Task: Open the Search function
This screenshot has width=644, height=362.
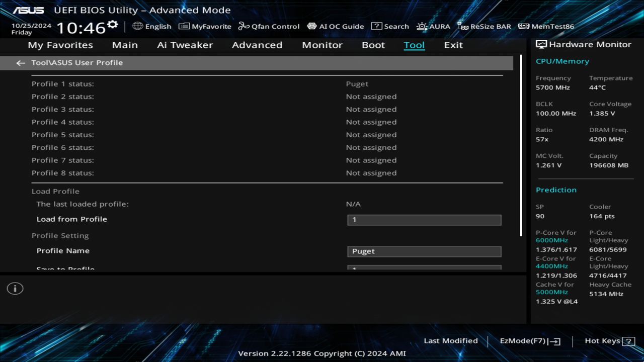Action: point(390,26)
